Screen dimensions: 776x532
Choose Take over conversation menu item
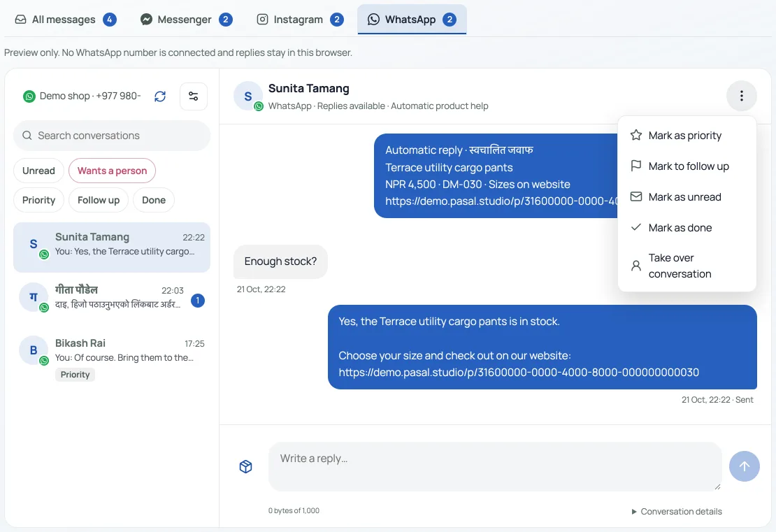point(687,266)
